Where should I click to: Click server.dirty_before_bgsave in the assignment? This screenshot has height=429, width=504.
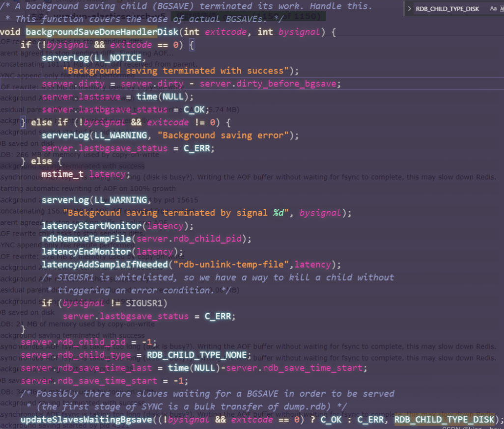click(x=268, y=84)
